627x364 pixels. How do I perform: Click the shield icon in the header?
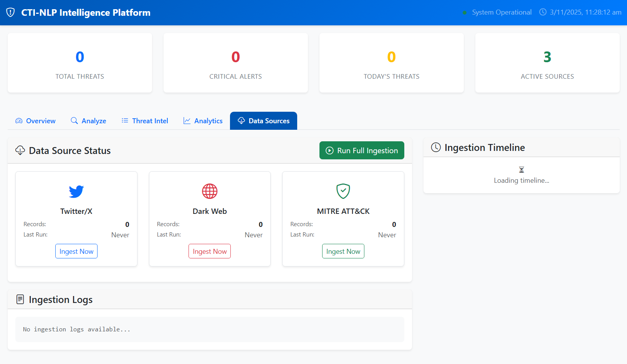pyautogui.click(x=10, y=12)
